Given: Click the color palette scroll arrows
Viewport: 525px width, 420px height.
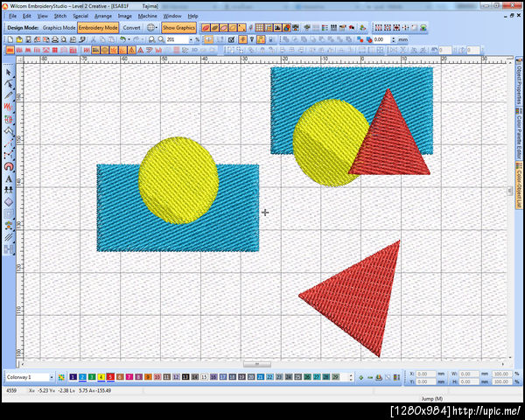Looking at the screenshot, I should pyautogui.click(x=351, y=377).
